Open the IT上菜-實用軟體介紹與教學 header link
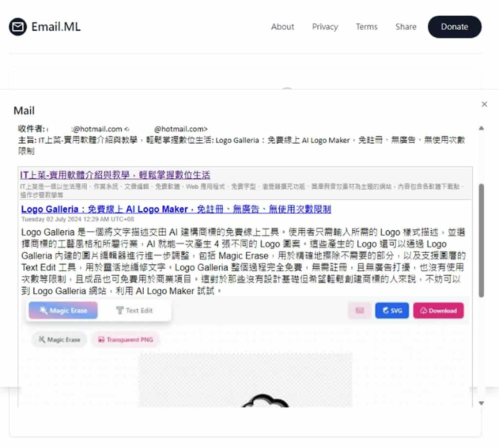Viewport: 499px width, 448px height. [x=115, y=175]
